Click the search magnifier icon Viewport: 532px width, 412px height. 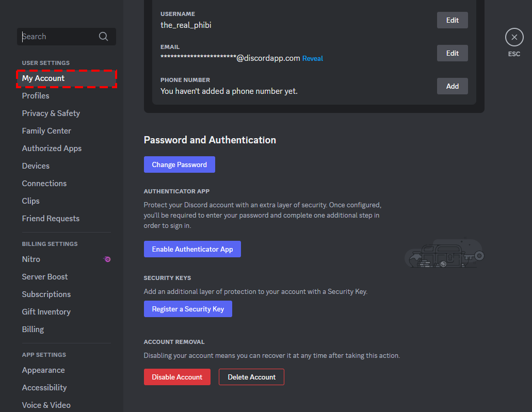click(x=103, y=36)
